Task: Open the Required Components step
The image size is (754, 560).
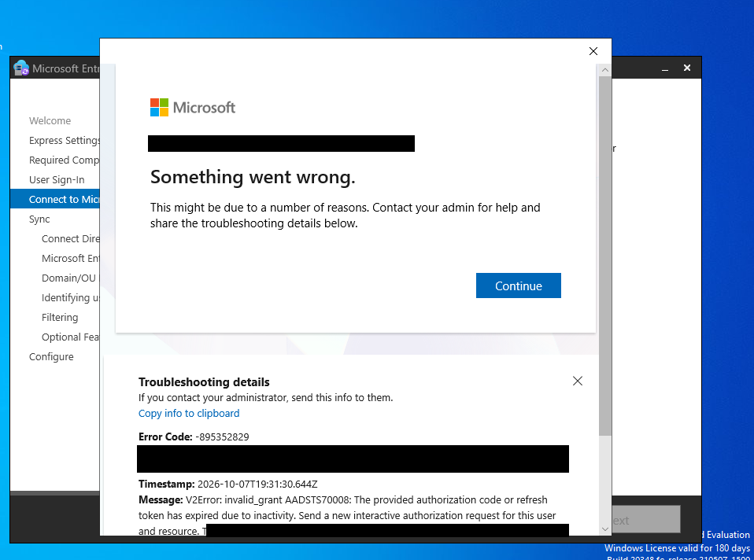Action: (64, 160)
